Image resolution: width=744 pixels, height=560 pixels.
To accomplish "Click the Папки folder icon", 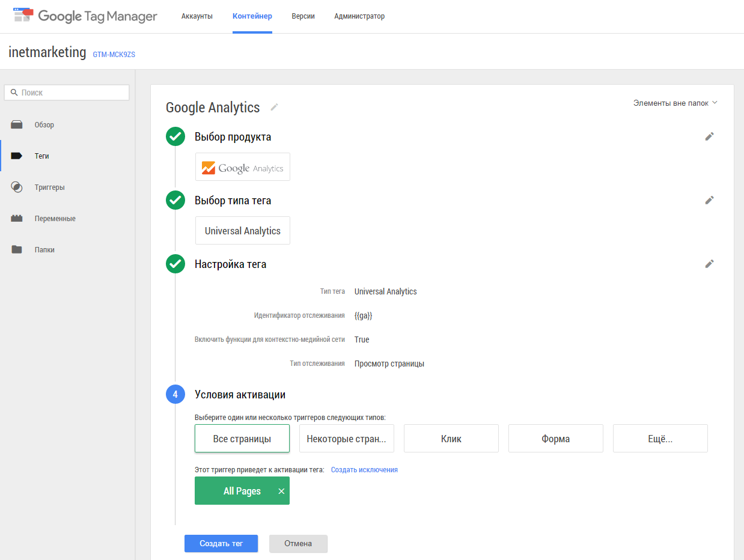I will point(17,249).
